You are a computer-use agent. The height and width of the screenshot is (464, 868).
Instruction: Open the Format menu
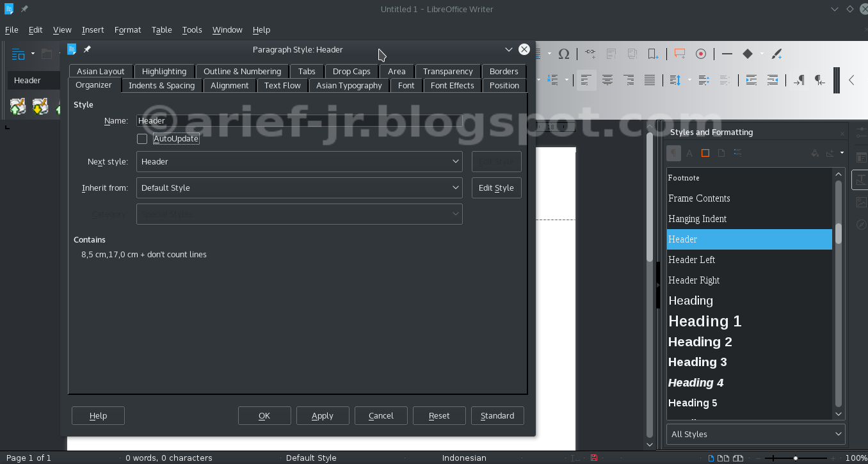[127, 29]
